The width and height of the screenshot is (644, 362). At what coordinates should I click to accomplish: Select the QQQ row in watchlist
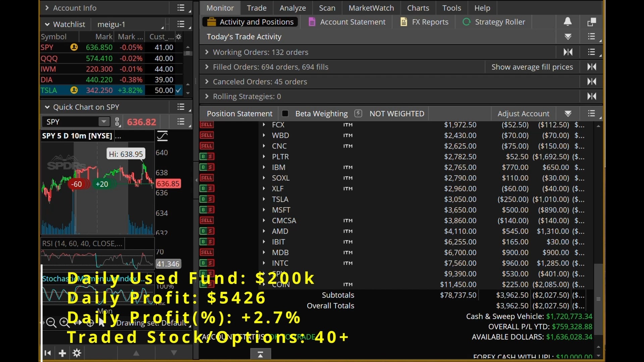pos(112,58)
